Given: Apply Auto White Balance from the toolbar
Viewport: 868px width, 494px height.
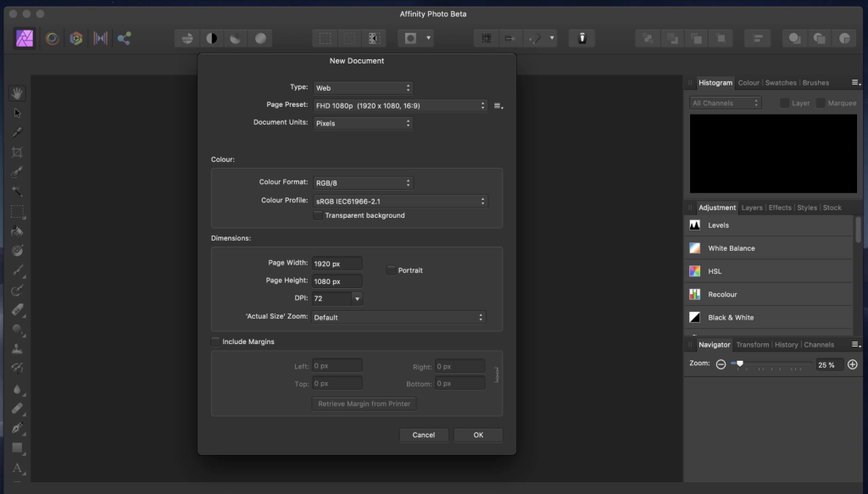Looking at the screenshot, I should pyautogui.click(x=260, y=38).
